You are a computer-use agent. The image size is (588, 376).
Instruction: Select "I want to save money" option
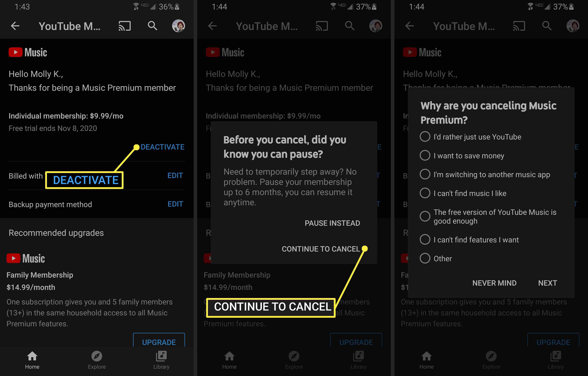pos(462,155)
